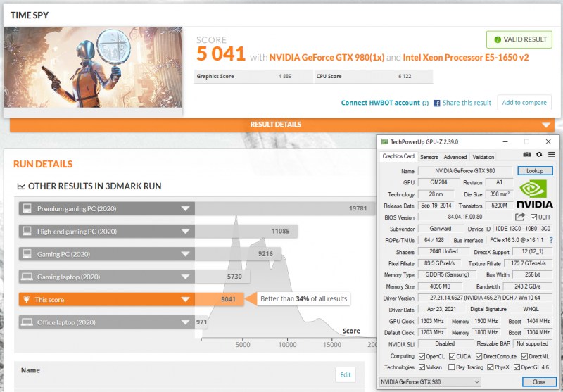Open the Advanced tab in GPU-Z
Viewport: 563px width, 392px height.
(x=455, y=157)
